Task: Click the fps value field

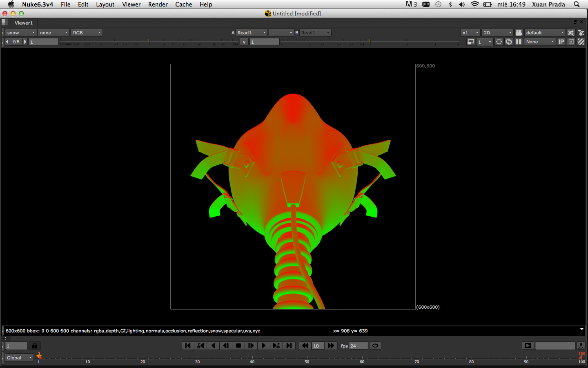Action: click(359, 346)
